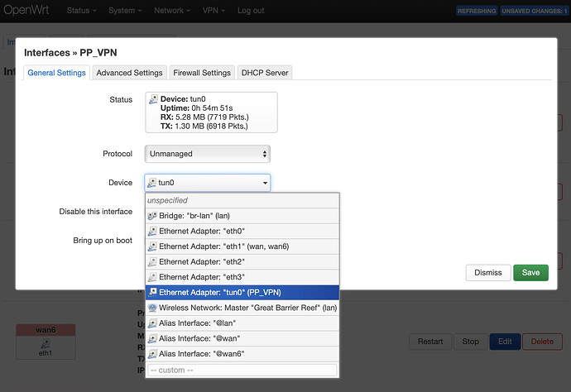Image resolution: width=571 pixels, height=392 pixels.
Task: Open the Firewall Settings tab
Action: 202,73
